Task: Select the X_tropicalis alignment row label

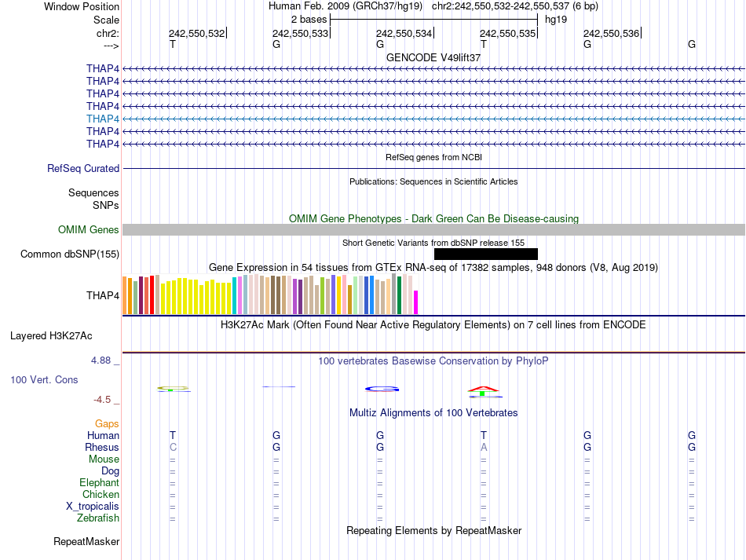Action: click(93, 507)
